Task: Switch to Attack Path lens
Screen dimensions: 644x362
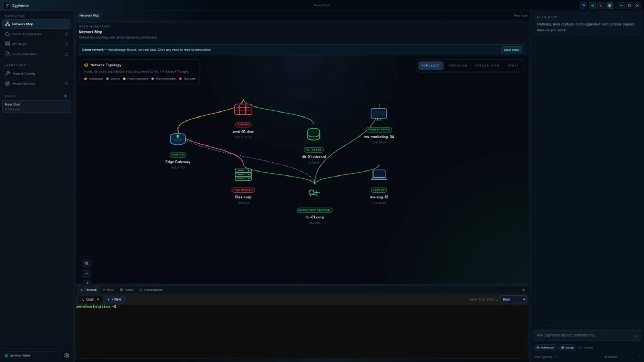Action: (x=487, y=66)
